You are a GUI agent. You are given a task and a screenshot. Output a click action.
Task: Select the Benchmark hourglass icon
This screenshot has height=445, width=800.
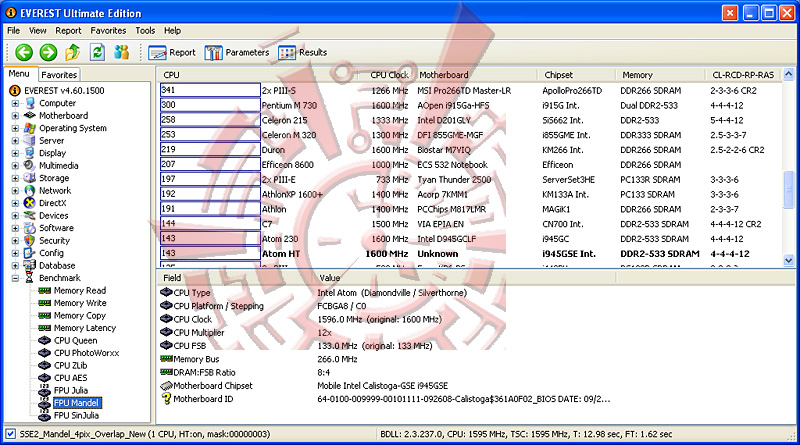tap(30, 278)
